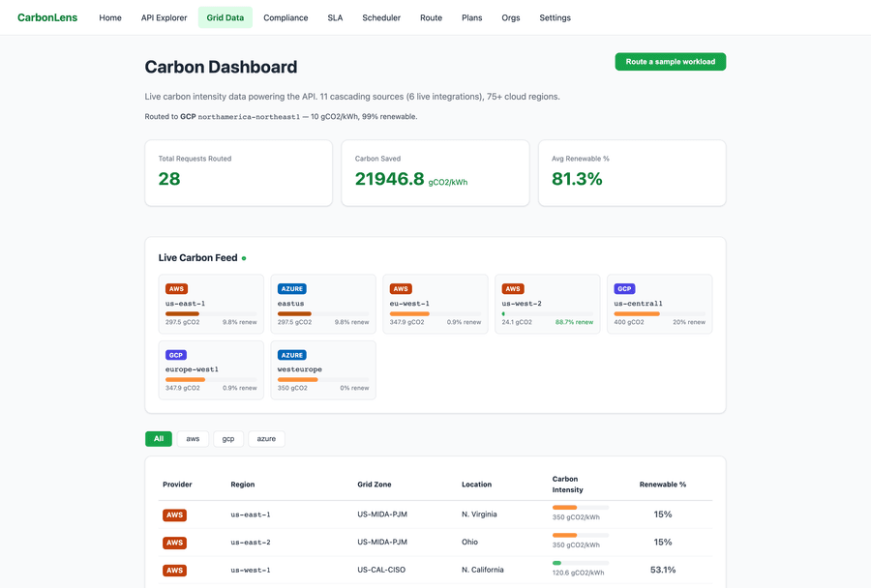
Task: Click the northamerica-northeast1 region text
Action: click(249, 117)
